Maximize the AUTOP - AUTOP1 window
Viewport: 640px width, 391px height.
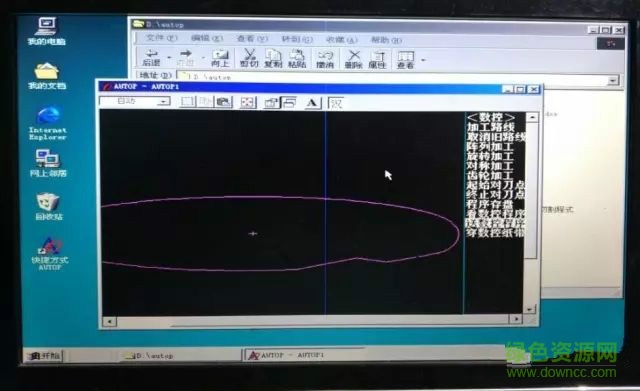pyautogui.click(x=520, y=89)
